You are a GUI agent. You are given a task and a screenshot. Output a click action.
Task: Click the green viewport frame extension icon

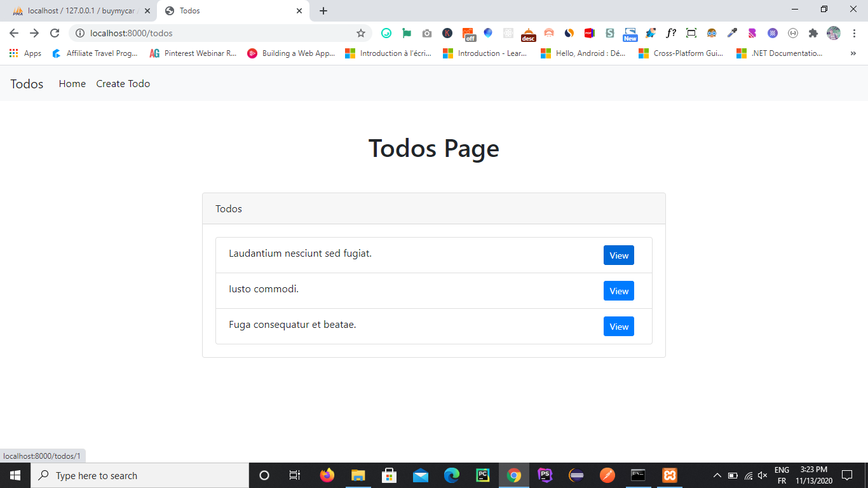point(691,33)
